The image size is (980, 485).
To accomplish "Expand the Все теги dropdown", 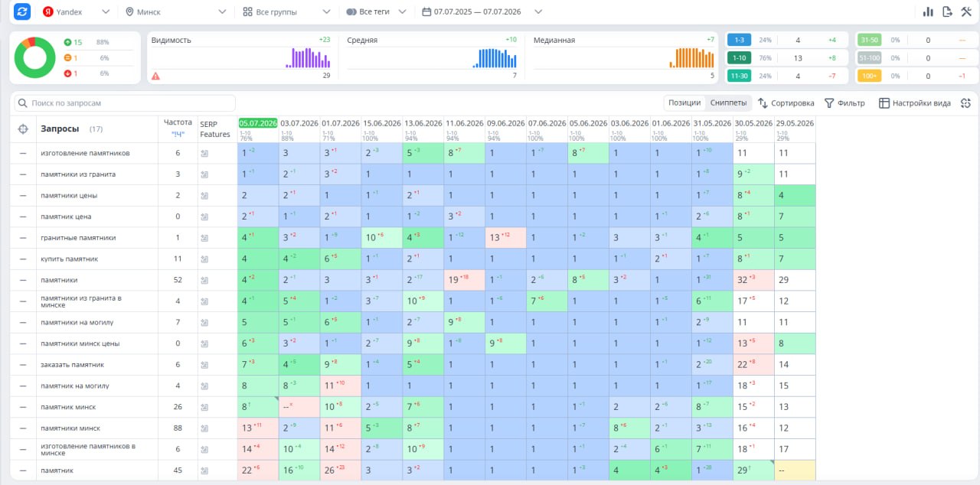I will (377, 12).
